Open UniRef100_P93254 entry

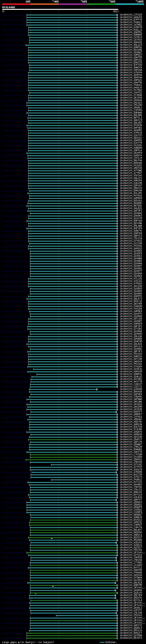tap(131, 309)
